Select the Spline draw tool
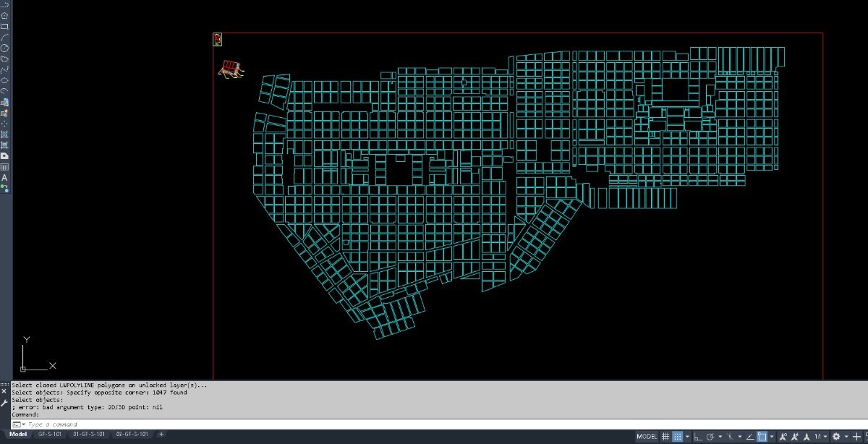The width and height of the screenshot is (868, 444). click(x=4, y=69)
